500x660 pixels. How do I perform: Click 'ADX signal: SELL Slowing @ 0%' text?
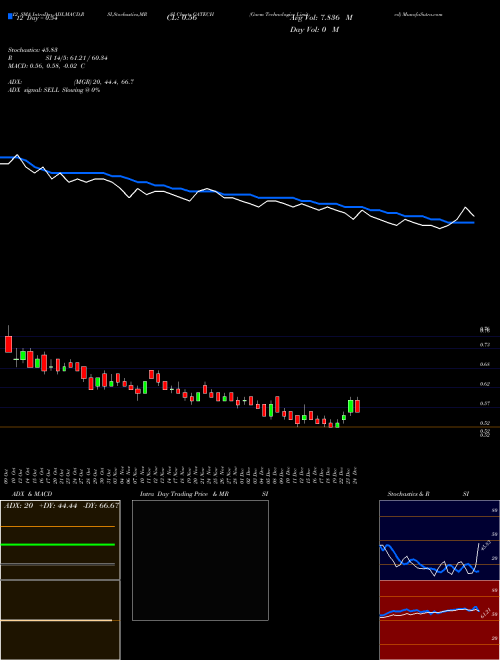(x=54, y=90)
